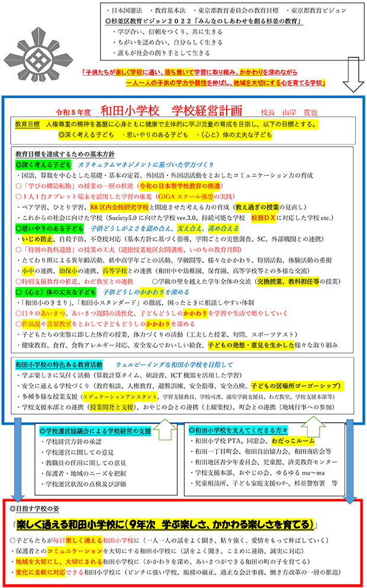Click highlighted "コミュニケーション" in the red box

(75, 551)
